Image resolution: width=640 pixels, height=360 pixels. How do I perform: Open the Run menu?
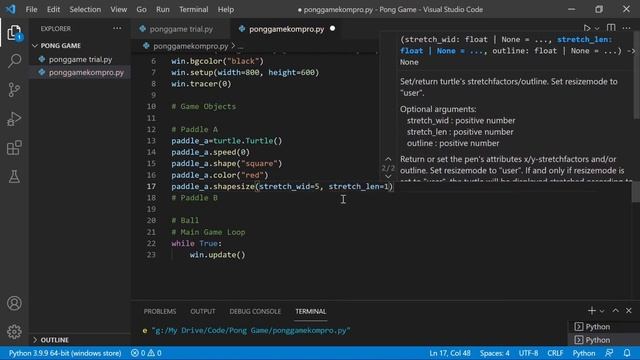pos(162,9)
